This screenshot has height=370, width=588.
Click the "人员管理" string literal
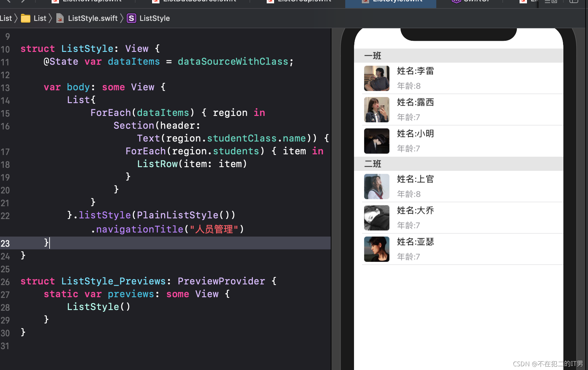pyautogui.click(x=214, y=229)
